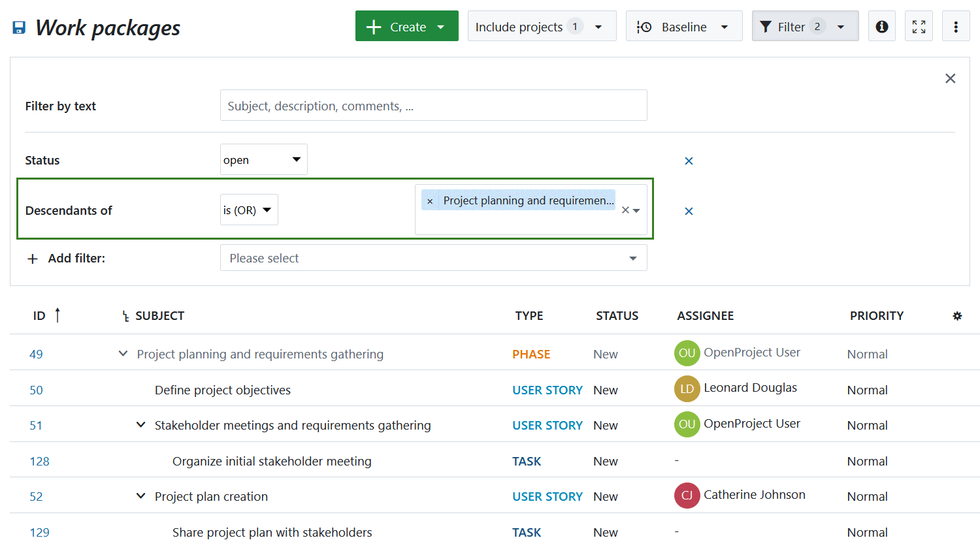
Task: Click the hierarchy icon beside SUBJECT
Action: [125, 315]
